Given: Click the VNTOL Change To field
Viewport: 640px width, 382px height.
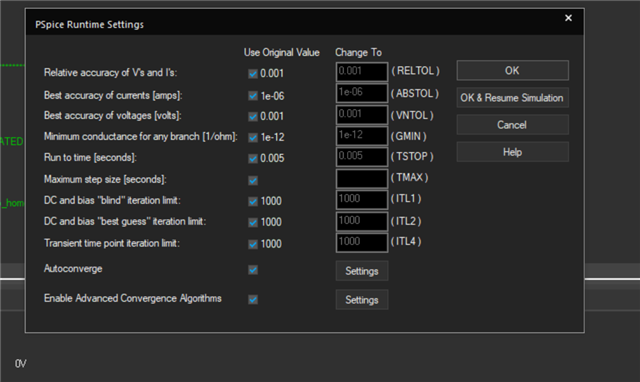Looking at the screenshot, I should coord(362,115).
